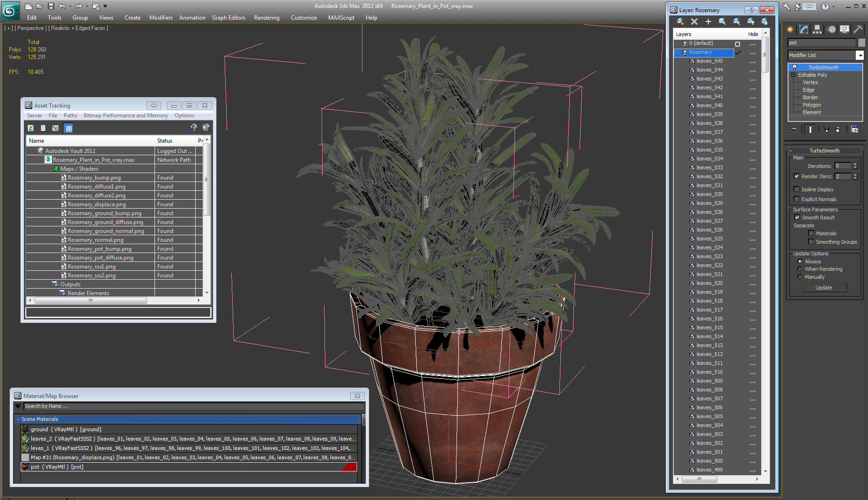This screenshot has width=868, height=500.
Task: Select Manually update option
Action: click(x=800, y=277)
